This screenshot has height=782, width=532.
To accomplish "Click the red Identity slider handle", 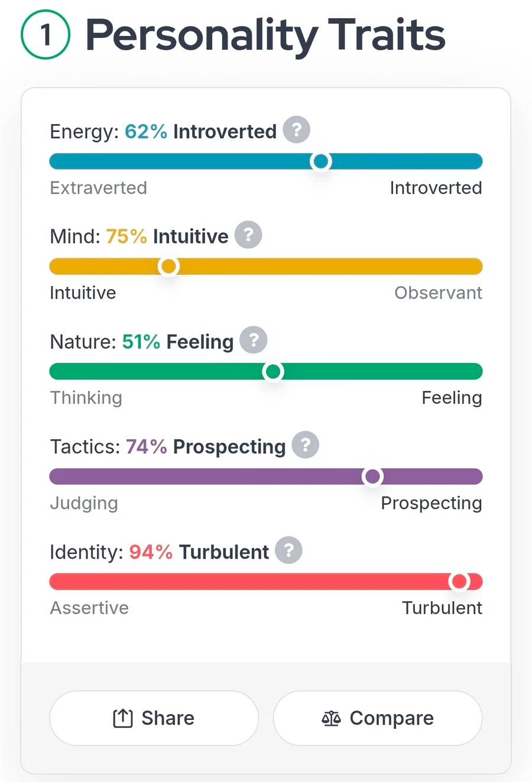I will point(459,582).
